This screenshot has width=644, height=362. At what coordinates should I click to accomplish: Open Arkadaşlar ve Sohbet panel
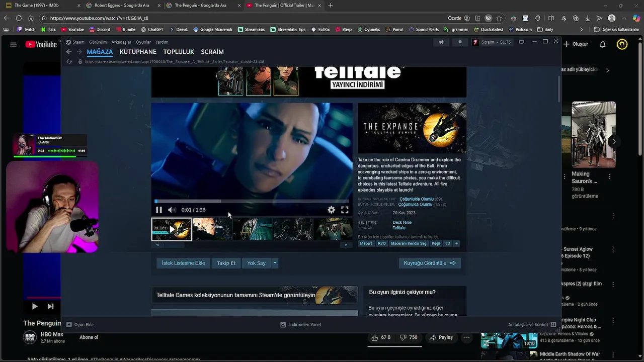pyautogui.click(x=532, y=325)
